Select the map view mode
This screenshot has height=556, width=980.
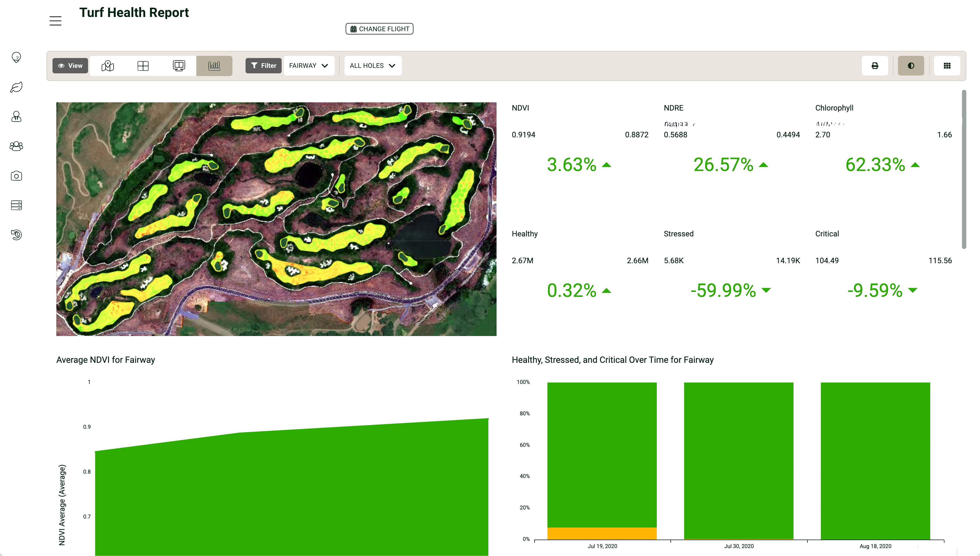108,66
